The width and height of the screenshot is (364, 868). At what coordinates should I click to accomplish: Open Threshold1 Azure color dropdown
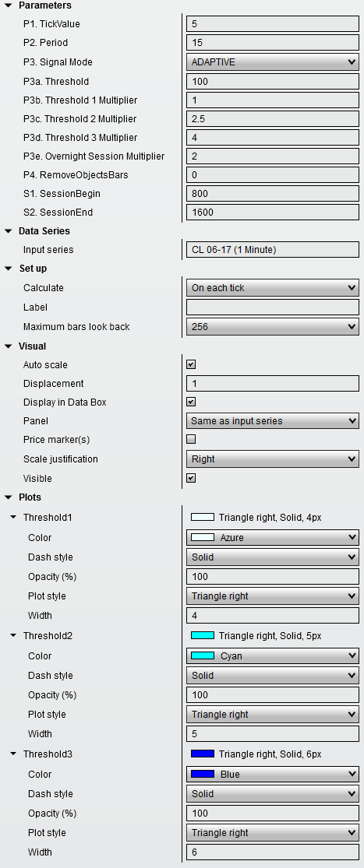pos(273,537)
